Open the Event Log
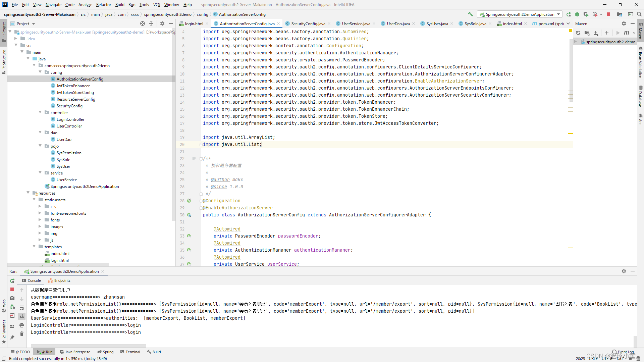644x362 pixels. point(623,352)
